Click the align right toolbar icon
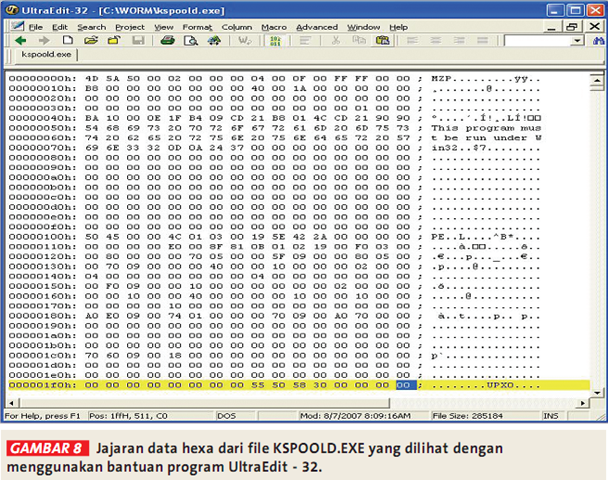 coord(459,40)
